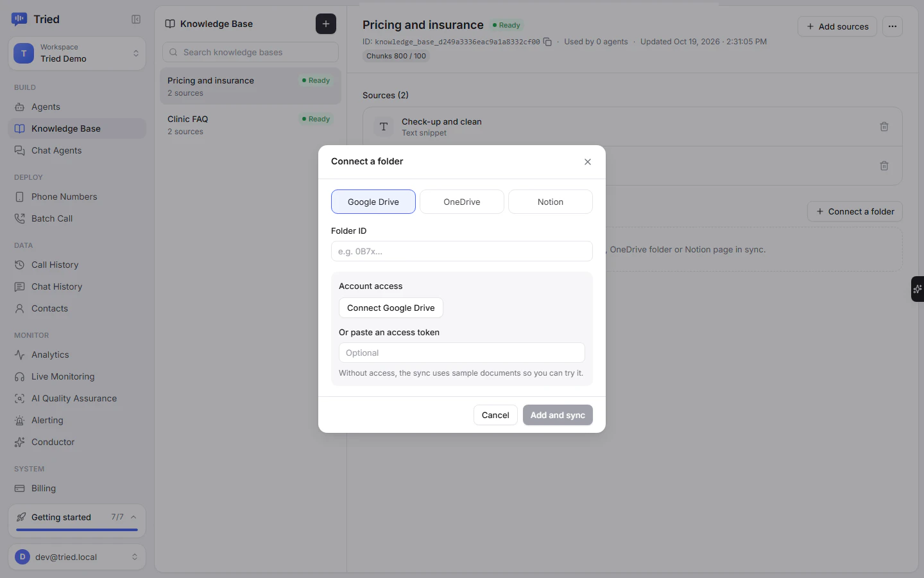Click the Check-up and clean text snippet icon
Viewport: 924px width, 578px height.
384,127
